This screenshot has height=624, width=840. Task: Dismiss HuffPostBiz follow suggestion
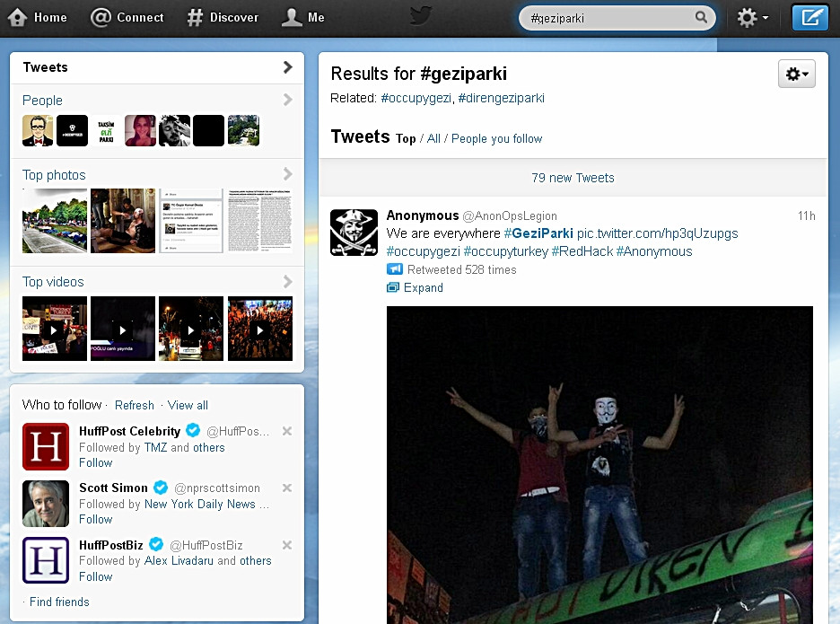(287, 545)
